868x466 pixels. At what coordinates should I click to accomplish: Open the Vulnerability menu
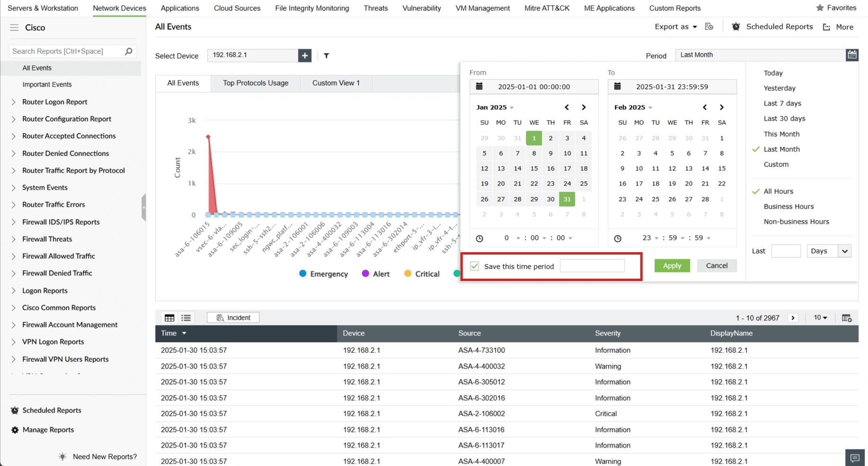coord(422,8)
